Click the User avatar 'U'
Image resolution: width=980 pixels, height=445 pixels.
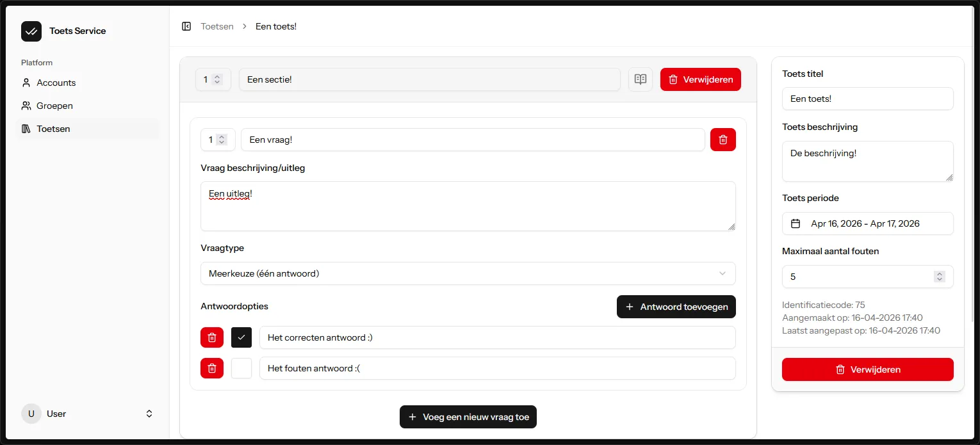(31, 414)
